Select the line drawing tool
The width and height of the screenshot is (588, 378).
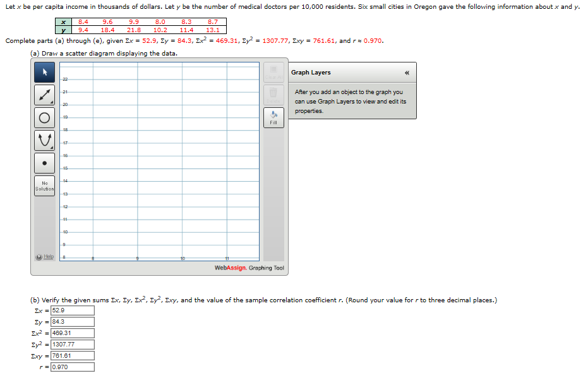[44, 95]
